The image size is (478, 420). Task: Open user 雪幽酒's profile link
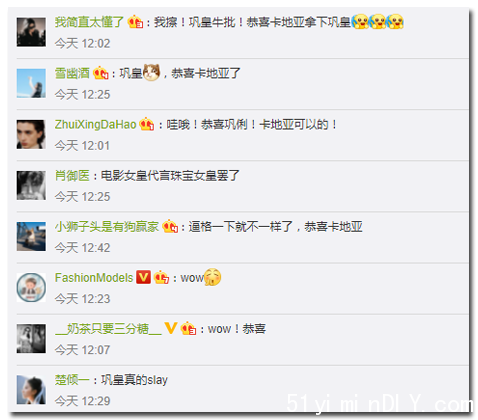[x=72, y=73]
